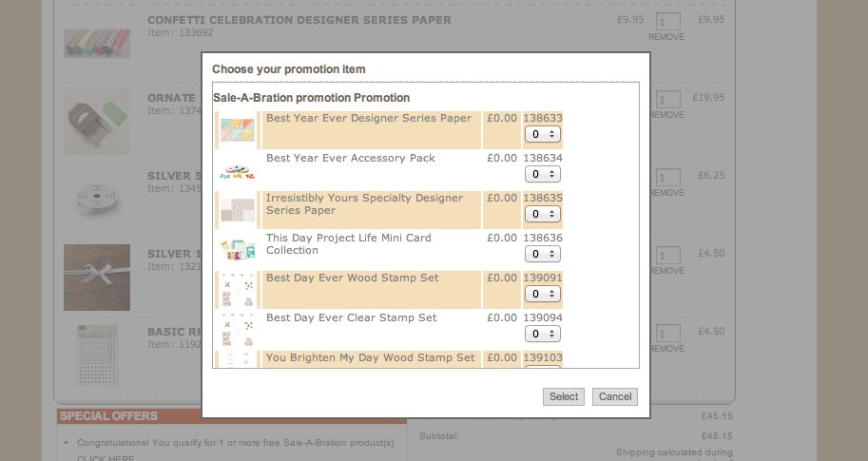This screenshot has width=868, height=461.
Task: Click the Best Day Ever Clear Stamp Set name
Action: pos(351,317)
